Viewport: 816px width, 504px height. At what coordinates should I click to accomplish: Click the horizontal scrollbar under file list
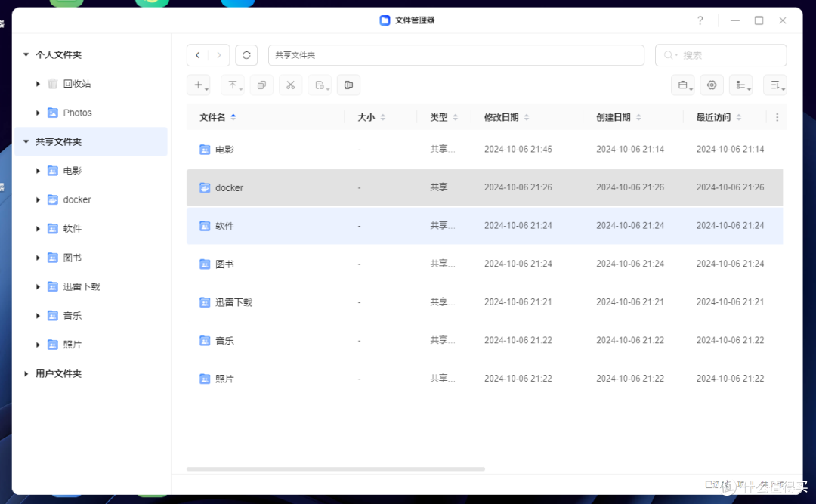tap(335, 468)
